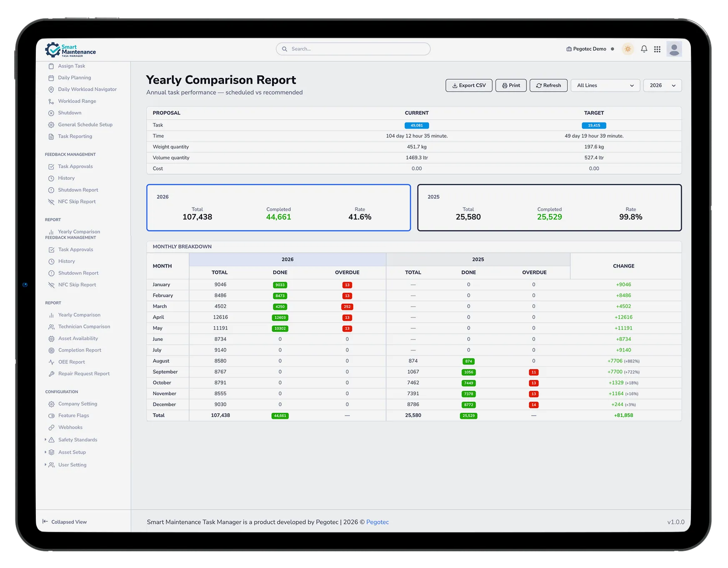Click the current task badge 49,081
The width and height of the screenshot is (728, 568).
click(x=416, y=126)
